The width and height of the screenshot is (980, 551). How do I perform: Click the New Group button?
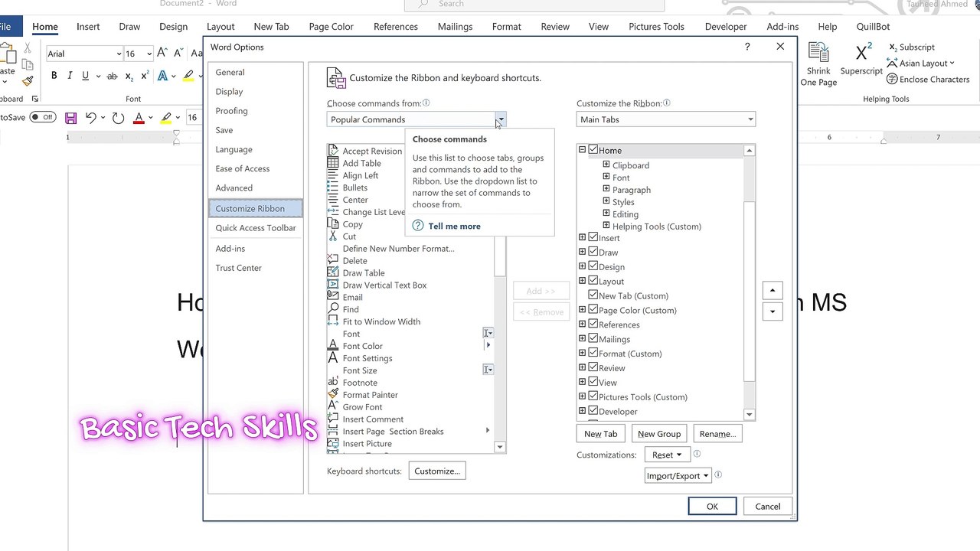click(659, 434)
